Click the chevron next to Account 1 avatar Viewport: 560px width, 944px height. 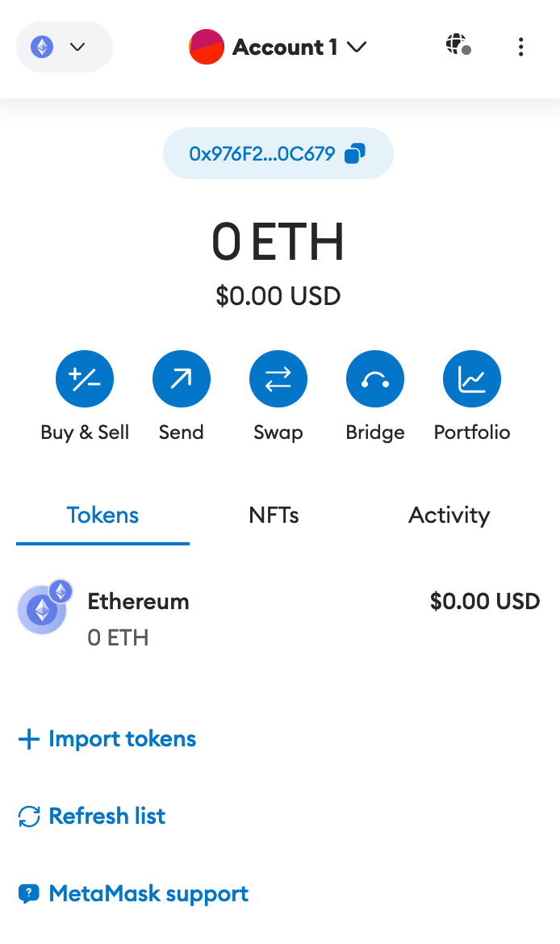click(x=357, y=47)
